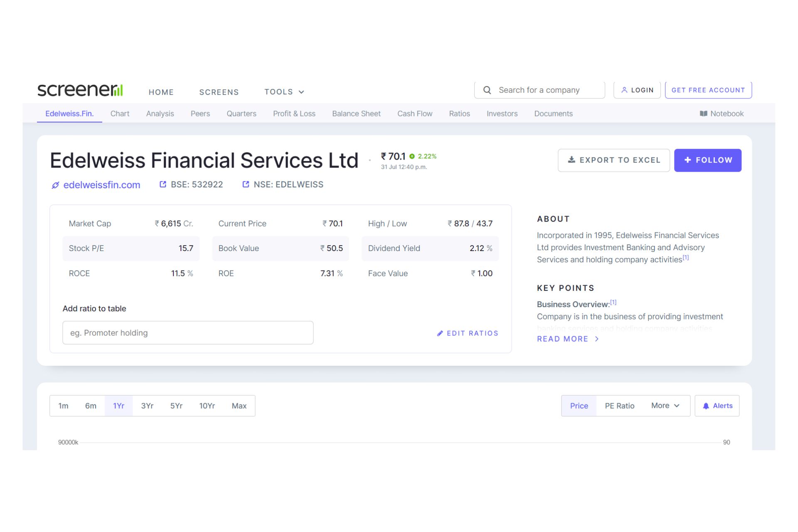Select the Max time range

point(239,406)
